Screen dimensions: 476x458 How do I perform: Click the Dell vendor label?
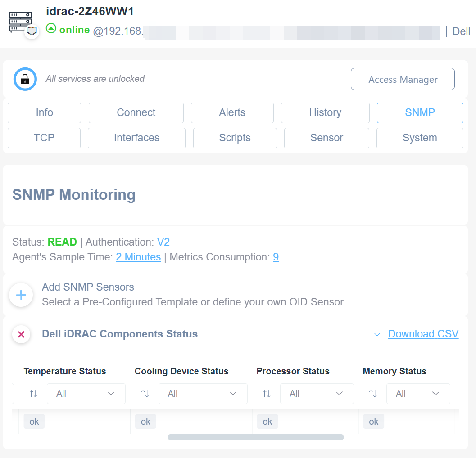tap(461, 31)
